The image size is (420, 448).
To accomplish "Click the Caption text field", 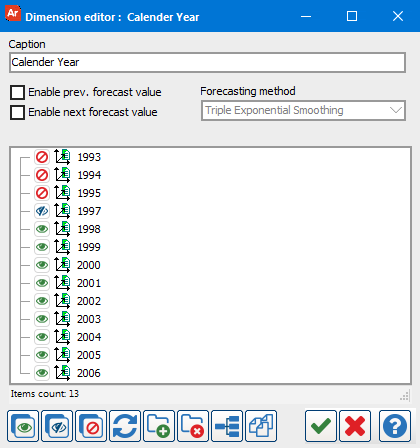I will [x=207, y=62].
